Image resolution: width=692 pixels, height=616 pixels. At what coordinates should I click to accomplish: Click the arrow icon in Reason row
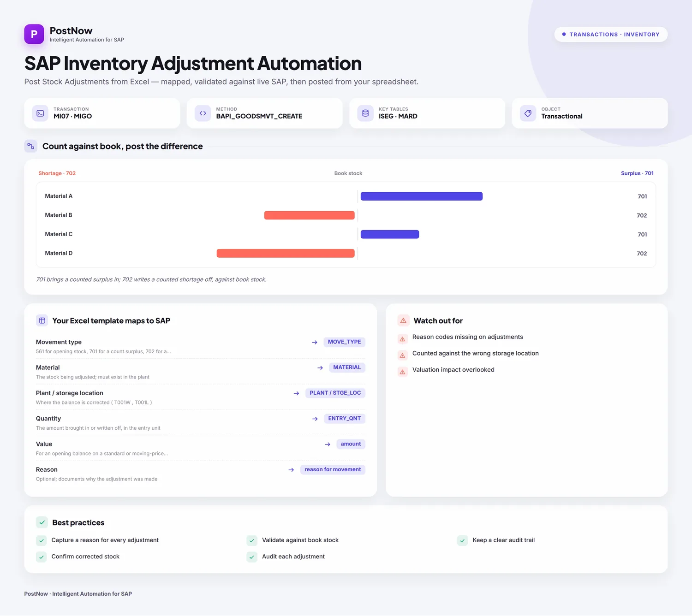pos(291,470)
